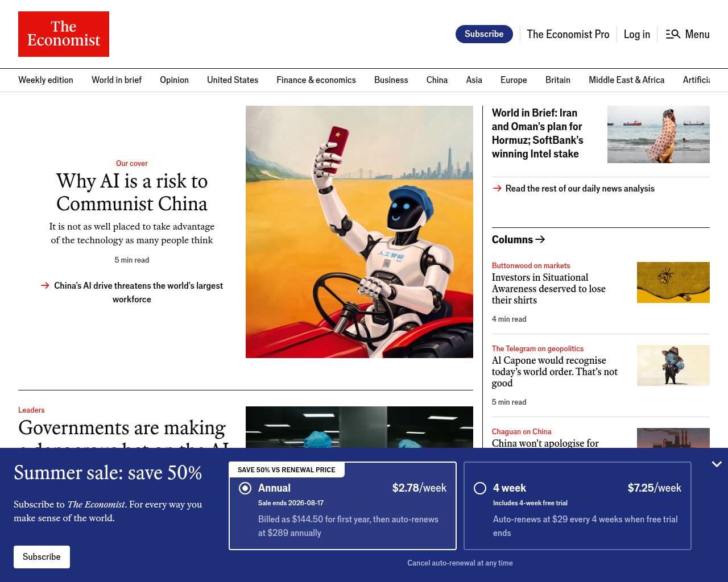Screen dimensions: 728x582
Task: Open 'Why AI is a risk to Communist China' headline
Action: pos(132,192)
